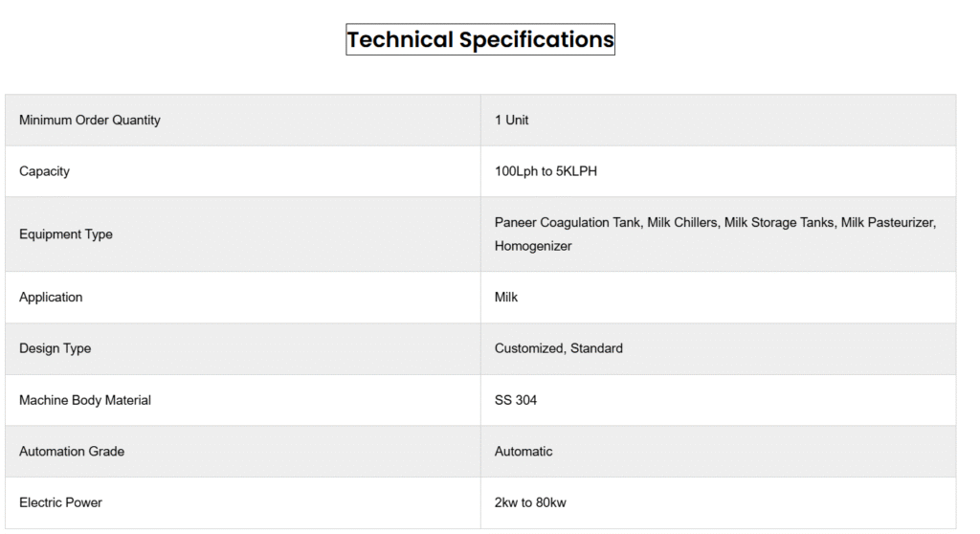The image size is (980, 534).
Task: Select the Equipment Type label cell
Action: [x=66, y=234]
